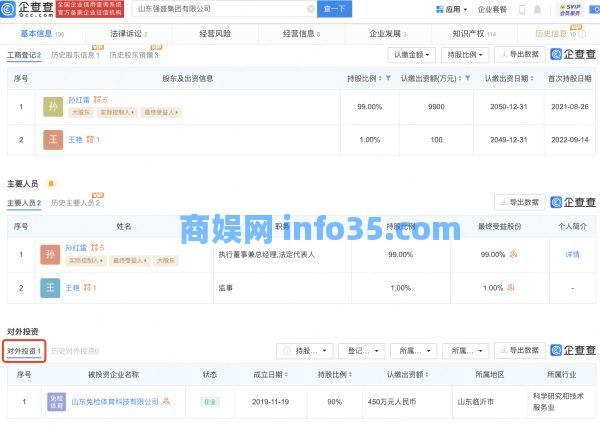Expand the 登记 status dropdown in 对外投资
The image size is (600, 438).
pos(359,351)
